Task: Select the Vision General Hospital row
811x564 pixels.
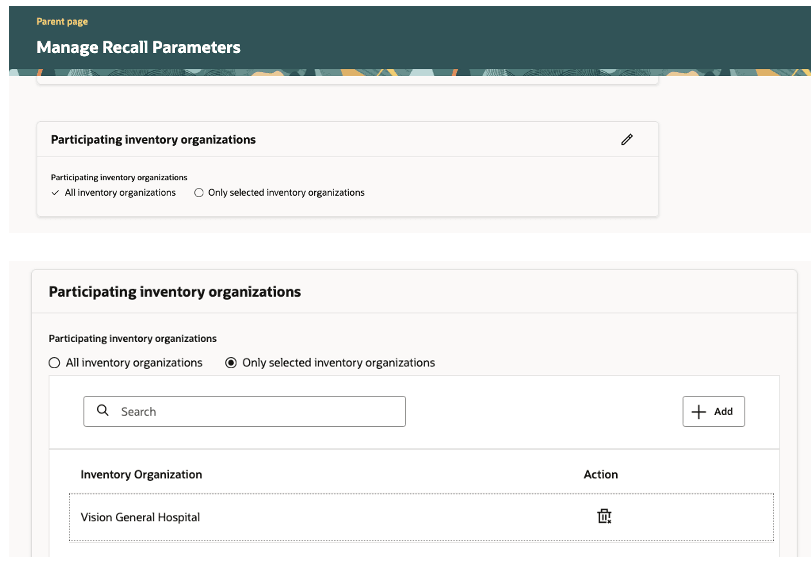Action: pos(421,517)
